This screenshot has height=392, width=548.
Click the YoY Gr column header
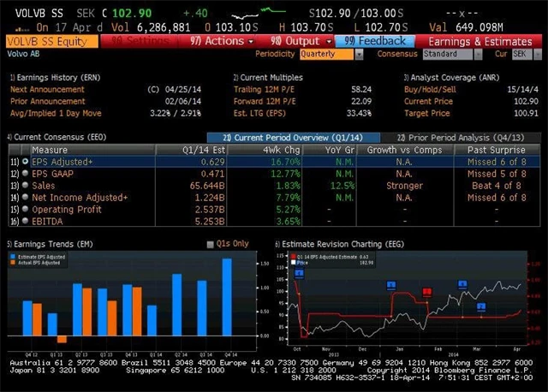329,150
